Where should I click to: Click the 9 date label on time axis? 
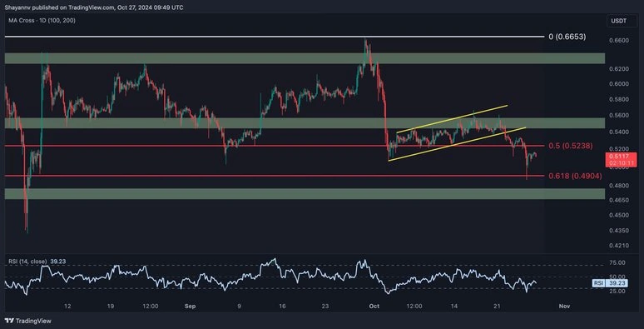pyautogui.click(x=239, y=307)
